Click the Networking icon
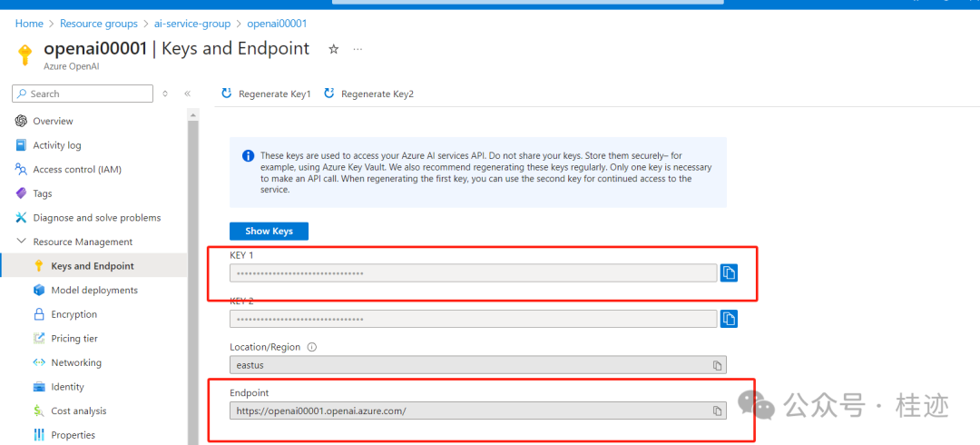Viewport: 980px width, 445px height. click(x=39, y=362)
